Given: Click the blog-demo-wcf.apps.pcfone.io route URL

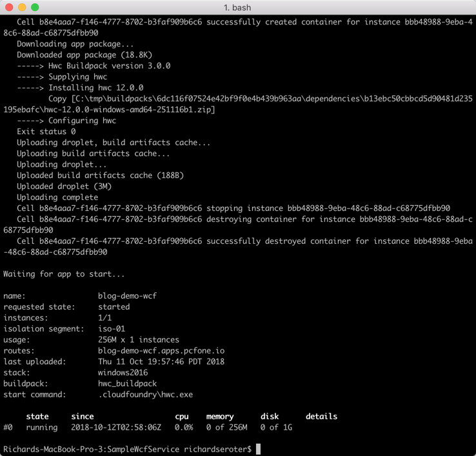Looking at the screenshot, I should click(x=161, y=350).
